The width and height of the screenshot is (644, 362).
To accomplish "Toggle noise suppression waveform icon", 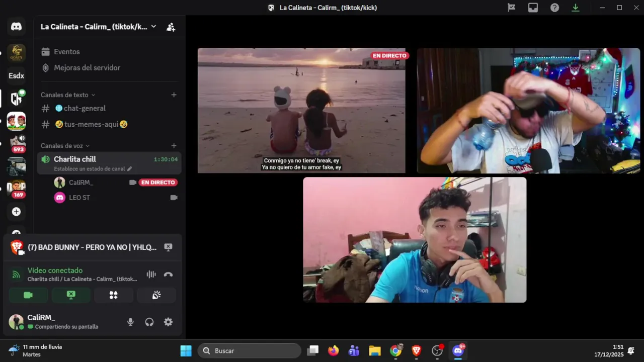I will pyautogui.click(x=151, y=275).
